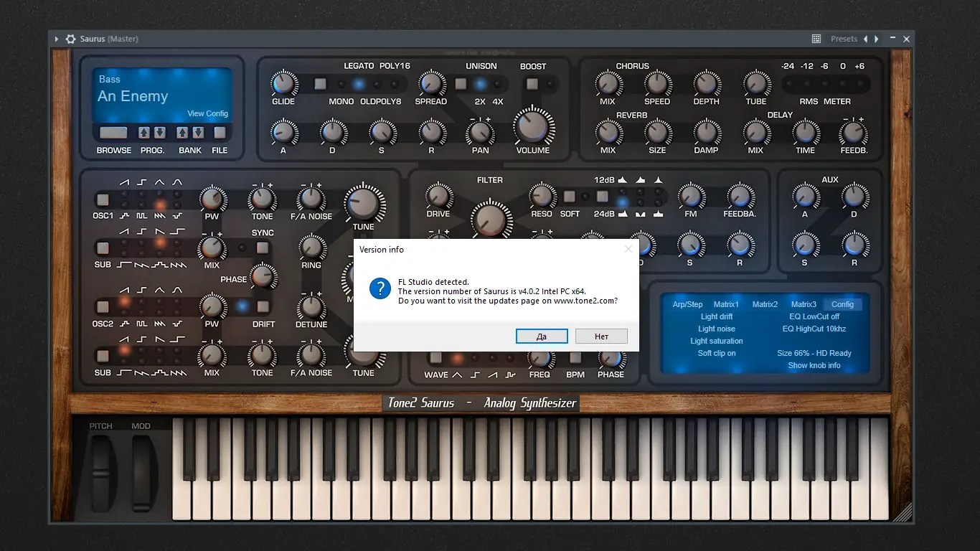Click the RING knob
The height and width of the screenshot is (551, 980).
click(311, 248)
